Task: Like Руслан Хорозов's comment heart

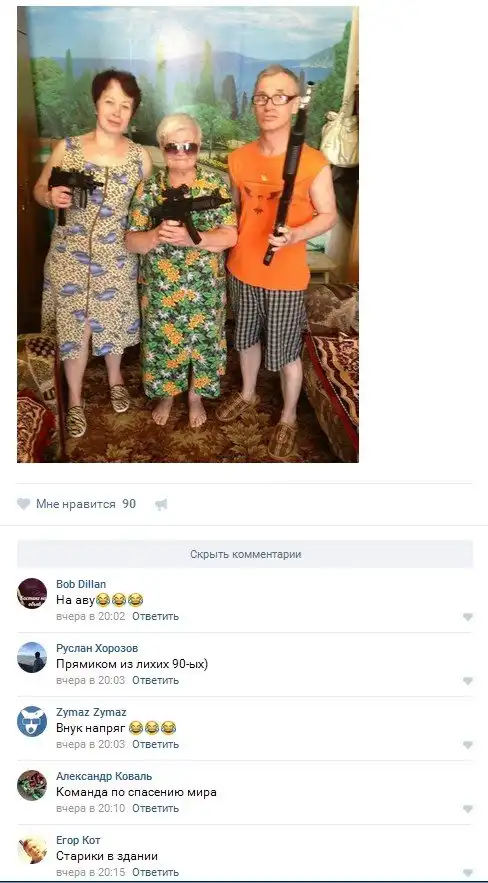Action: coord(468,681)
